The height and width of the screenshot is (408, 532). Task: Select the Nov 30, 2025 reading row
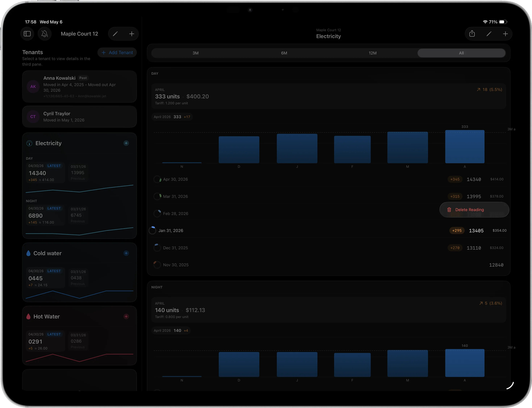[x=329, y=265]
